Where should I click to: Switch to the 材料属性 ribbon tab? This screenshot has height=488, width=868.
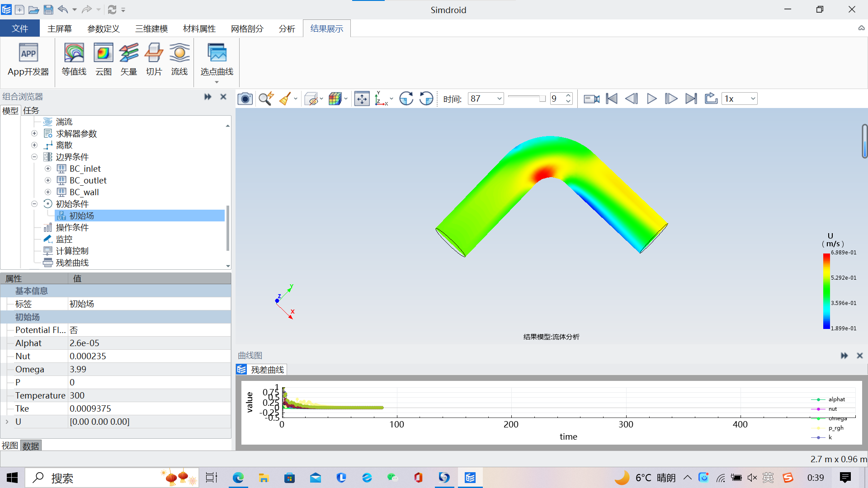[199, 28]
